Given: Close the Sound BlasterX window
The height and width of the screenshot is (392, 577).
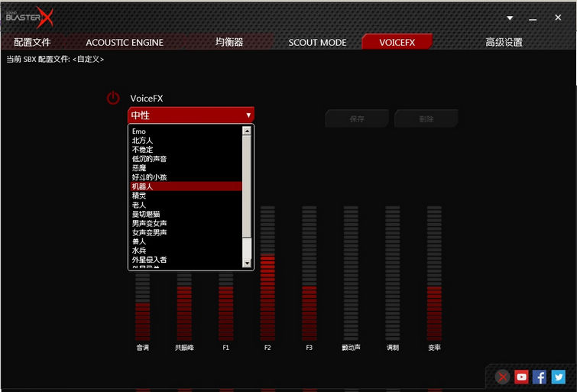Looking at the screenshot, I should [x=558, y=18].
